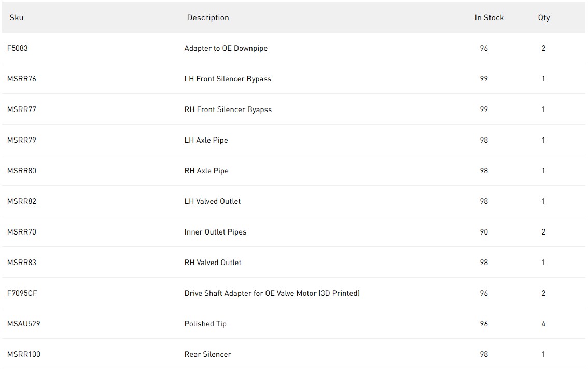Click the Adapter to OE Downpipe description

pyautogui.click(x=226, y=48)
